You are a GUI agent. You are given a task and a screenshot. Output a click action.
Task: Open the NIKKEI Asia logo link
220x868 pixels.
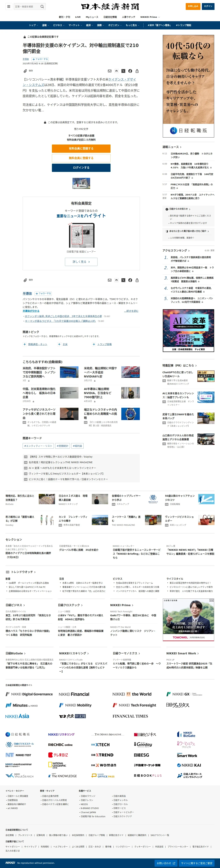(x=17, y=716)
